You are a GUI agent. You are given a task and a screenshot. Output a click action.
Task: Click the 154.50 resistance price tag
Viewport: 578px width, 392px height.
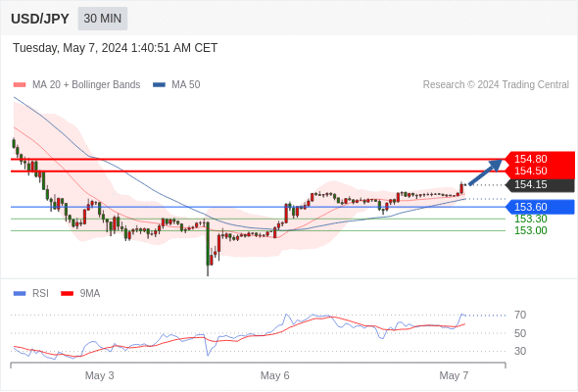pyautogui.click(x=540, y=171)
